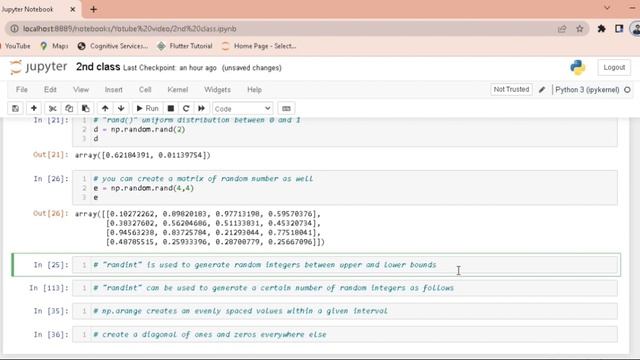Insert a cell below with plus icon
The width and height of the screenshot is (640, 360).
click(x=34, y=109)
